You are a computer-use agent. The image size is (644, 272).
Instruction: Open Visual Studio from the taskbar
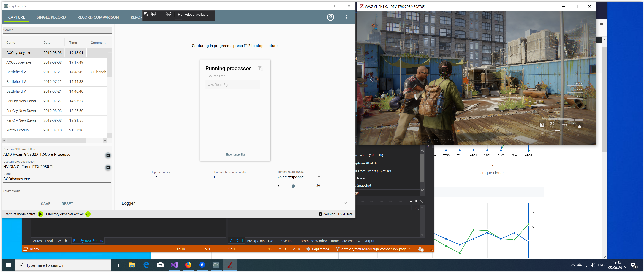pos(174,265)
